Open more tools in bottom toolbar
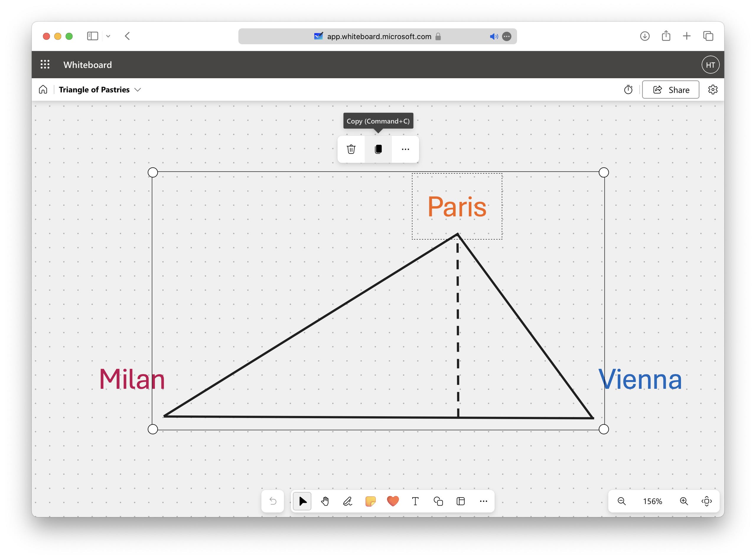 (x=483, y=501)
